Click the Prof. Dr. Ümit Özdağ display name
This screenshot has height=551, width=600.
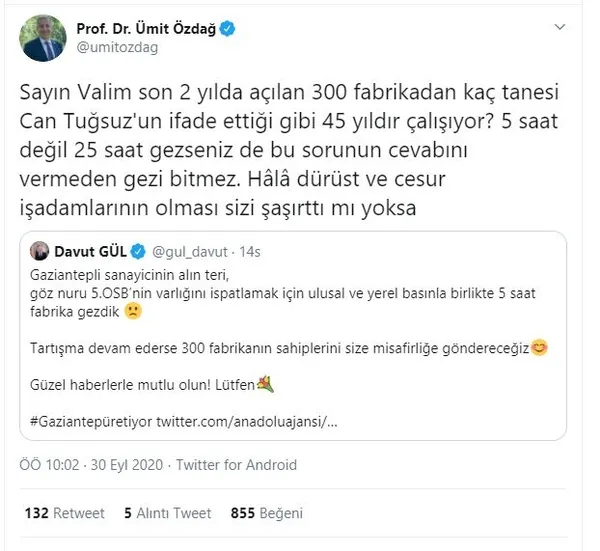click(146, 29)
